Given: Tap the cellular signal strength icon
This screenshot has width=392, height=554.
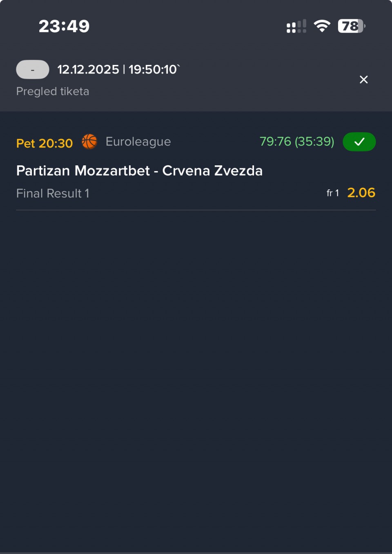Looking at the screenshot, I should coord(296,27).
